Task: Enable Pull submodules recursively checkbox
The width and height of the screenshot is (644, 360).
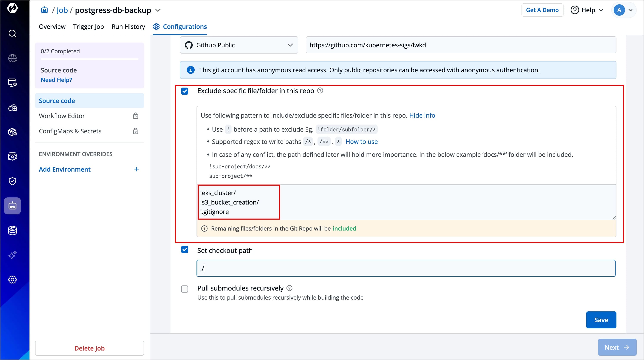Action: [184, 289]
